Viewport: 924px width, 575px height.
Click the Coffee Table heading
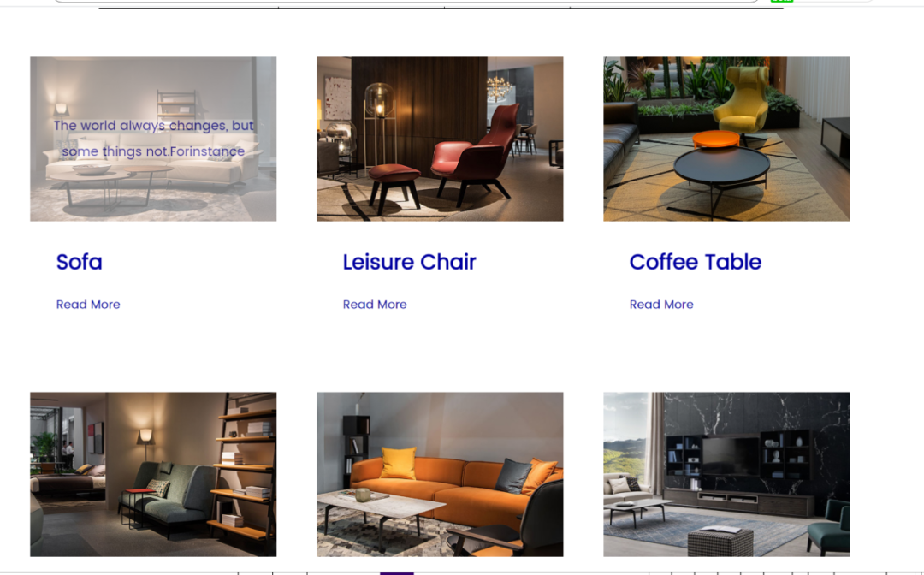(x=696, y=262)
